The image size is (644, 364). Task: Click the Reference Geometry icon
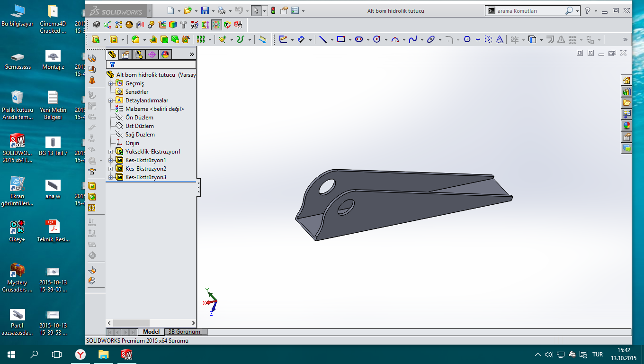coord(223,40)
